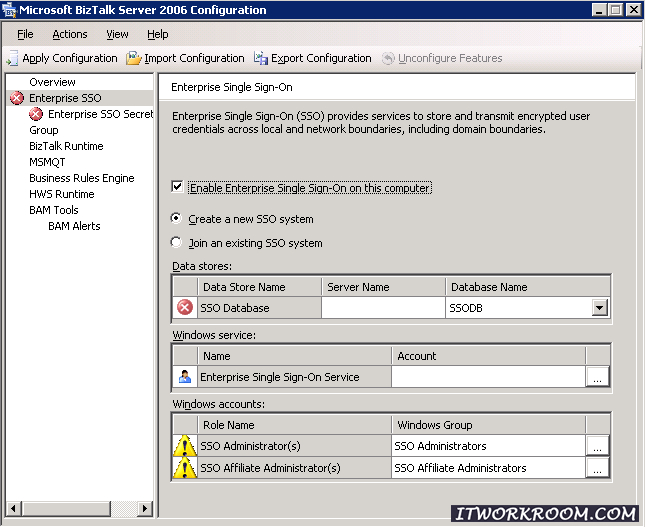
Task: Click the SSO Administrator(s) role name
Action: click(x=250, y=446)
